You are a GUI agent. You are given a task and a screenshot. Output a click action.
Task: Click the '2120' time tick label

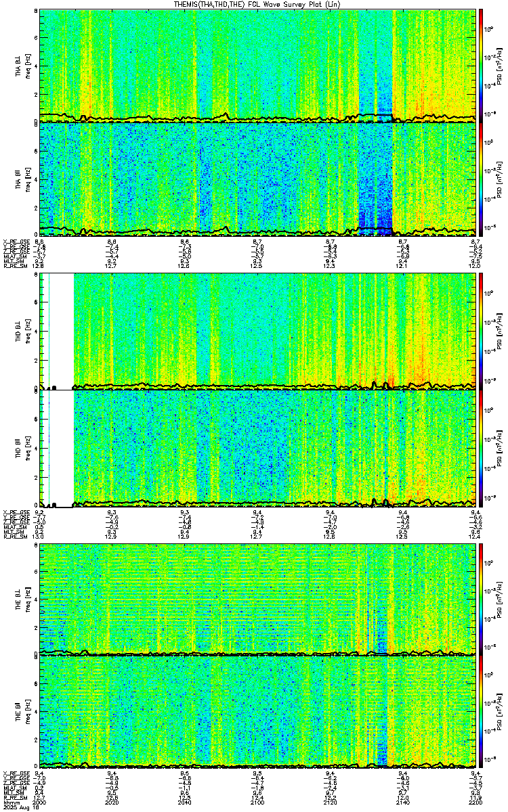click(x=330, y=802)
